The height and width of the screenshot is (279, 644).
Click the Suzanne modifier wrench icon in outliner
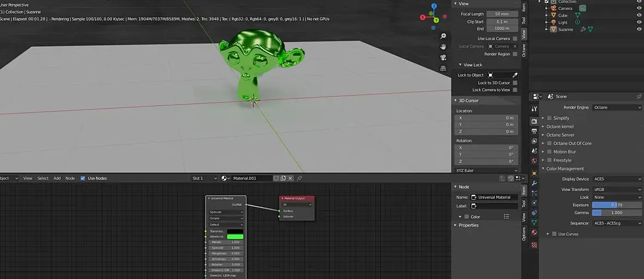point(583,29)
